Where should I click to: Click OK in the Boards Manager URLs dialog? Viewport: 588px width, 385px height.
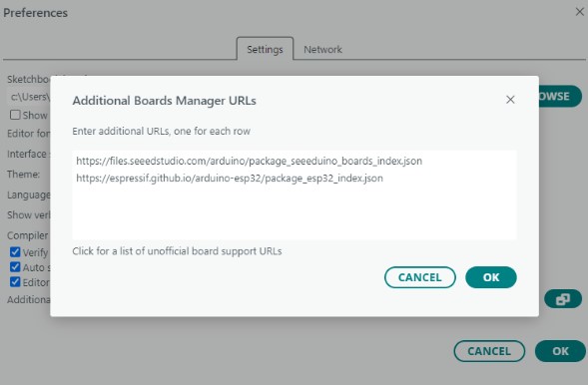[x=491, y=277]
